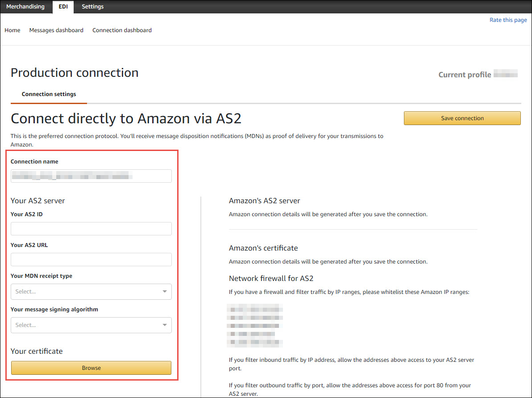Click the 'Amazon's AS2 server' heading

pos(264,201)
